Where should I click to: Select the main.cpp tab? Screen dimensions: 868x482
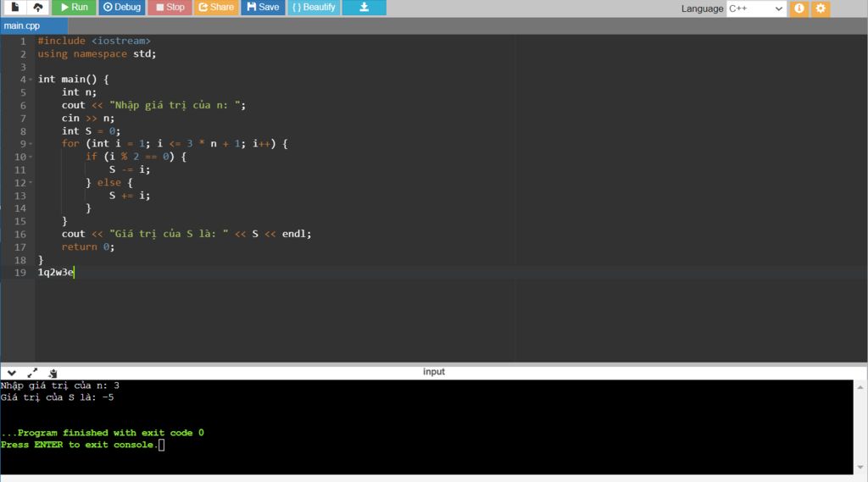coord(22,26)
